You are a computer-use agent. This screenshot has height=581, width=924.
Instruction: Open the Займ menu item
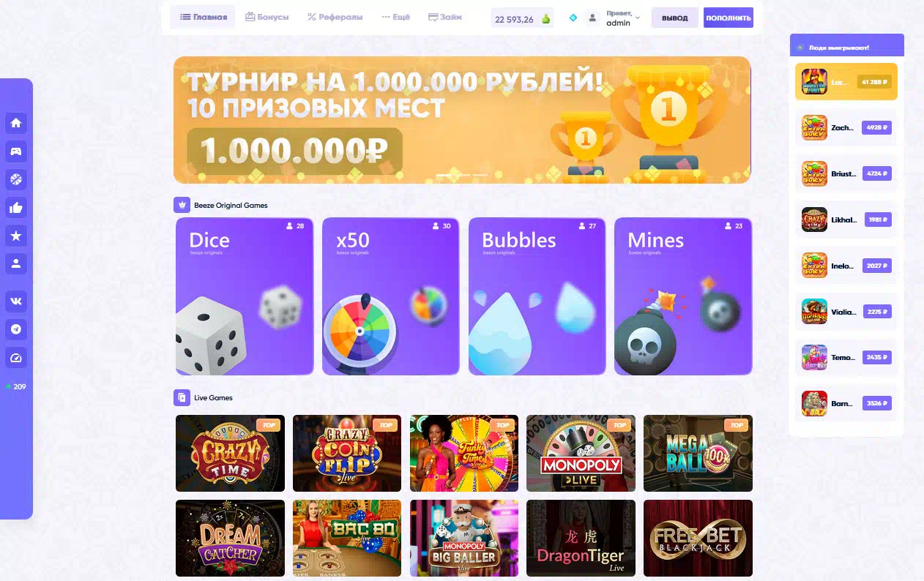click(445, 17)
